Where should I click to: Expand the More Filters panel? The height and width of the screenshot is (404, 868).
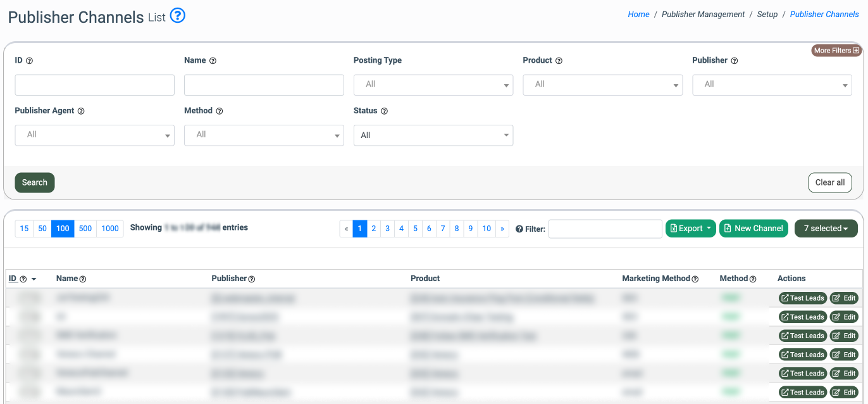coord(836,51)
